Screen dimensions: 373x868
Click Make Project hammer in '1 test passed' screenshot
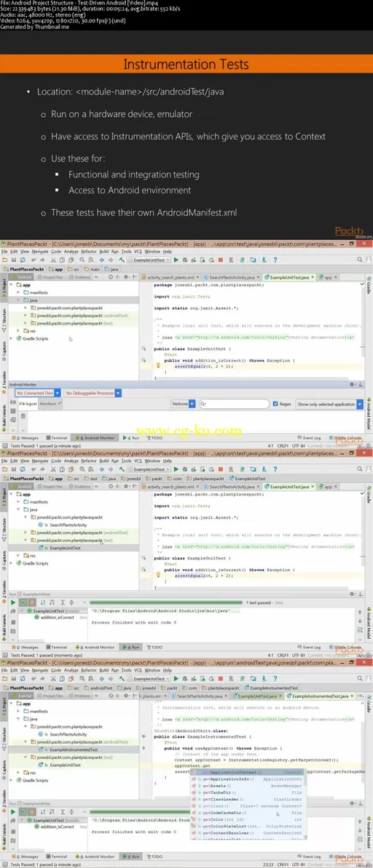[122, 468]
